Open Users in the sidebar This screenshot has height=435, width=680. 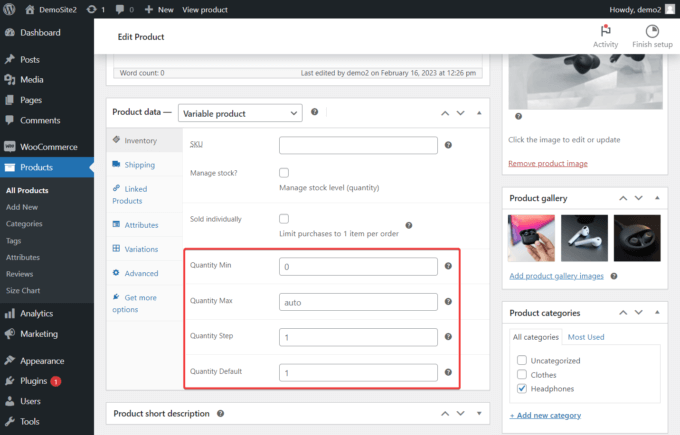[47, 401]
